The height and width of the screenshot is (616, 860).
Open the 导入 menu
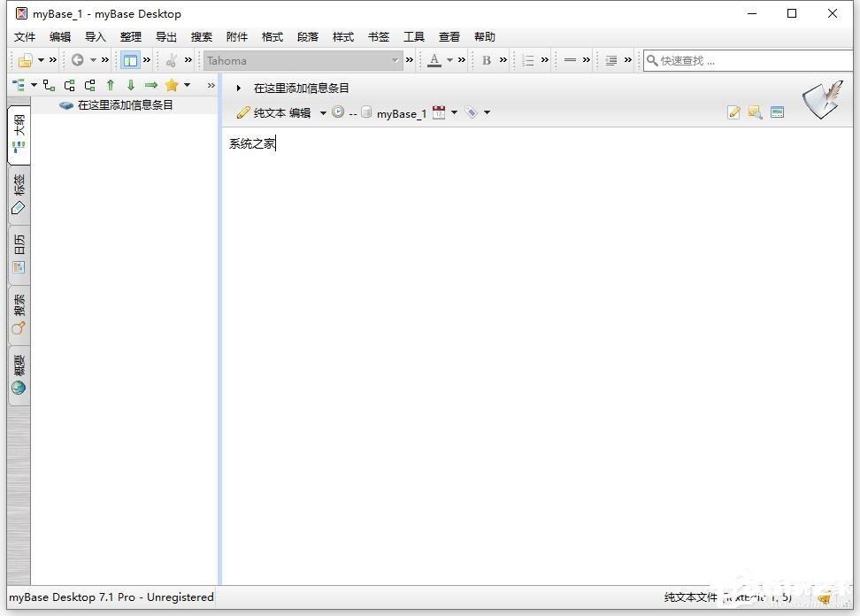click(x=96, y=37)
